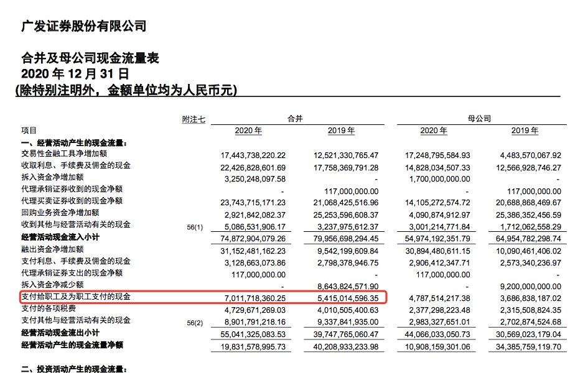Click the value 25,253,596,608.37

pyautogui.click(x=346, y=215)
